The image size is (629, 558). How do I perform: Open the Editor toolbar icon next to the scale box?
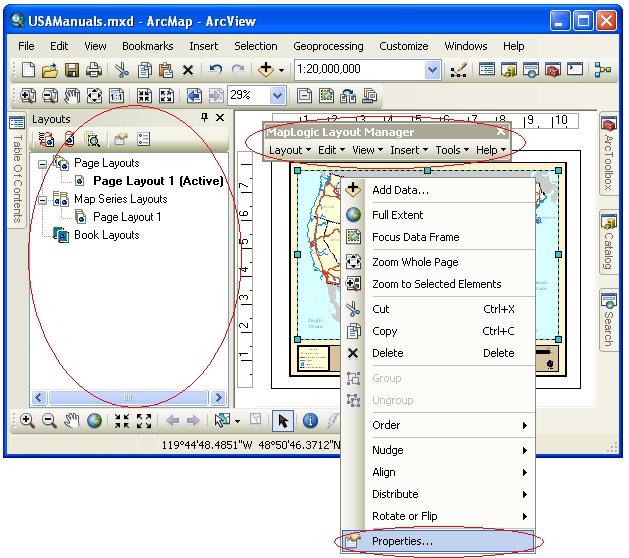pyautogui.click(x=459, y=70)
